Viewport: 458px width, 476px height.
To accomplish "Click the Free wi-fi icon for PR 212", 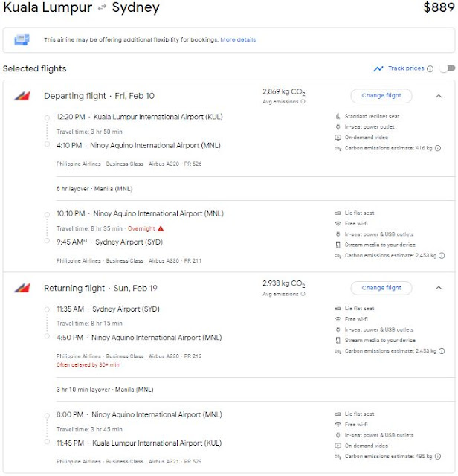I will pos(338,319).
